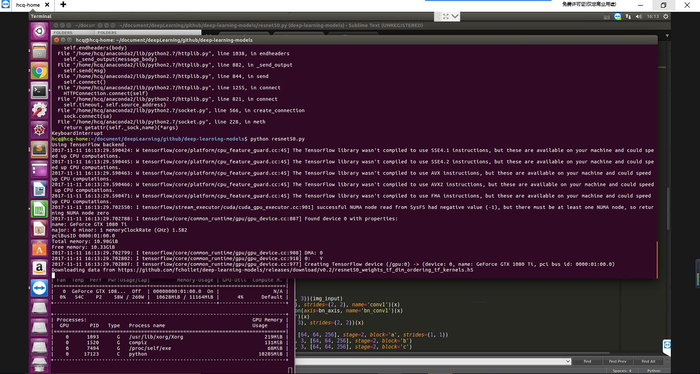Click the 'compiz' process row in nvidia-smi

[171, 342]
